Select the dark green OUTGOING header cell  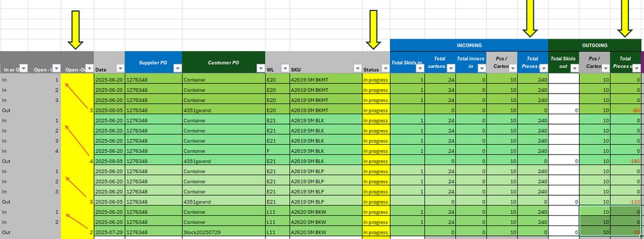pos(595,45)
